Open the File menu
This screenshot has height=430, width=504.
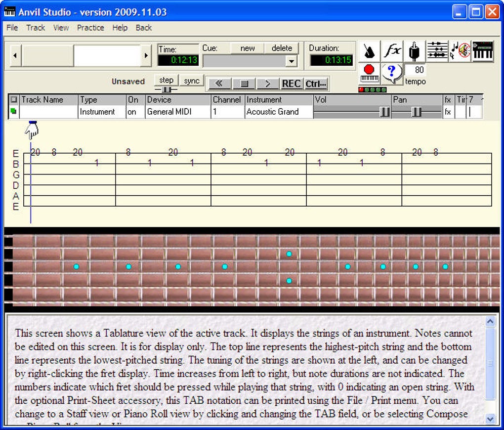(x=12, y=28)
